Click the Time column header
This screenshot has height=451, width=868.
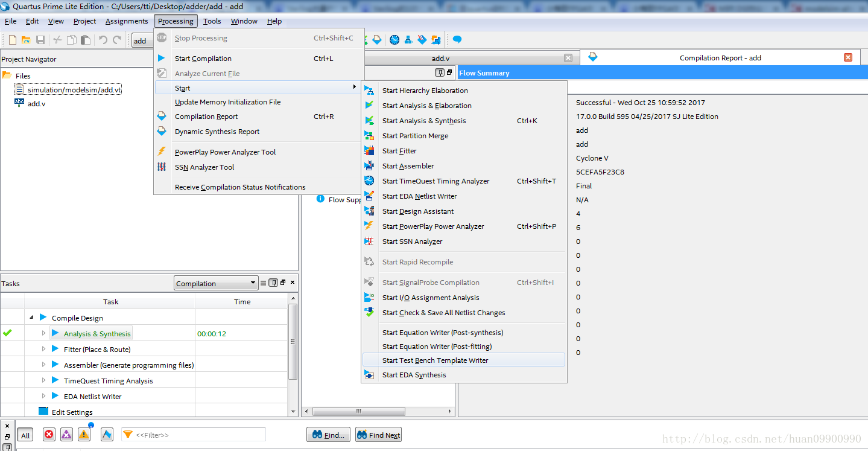coord(242,301)
